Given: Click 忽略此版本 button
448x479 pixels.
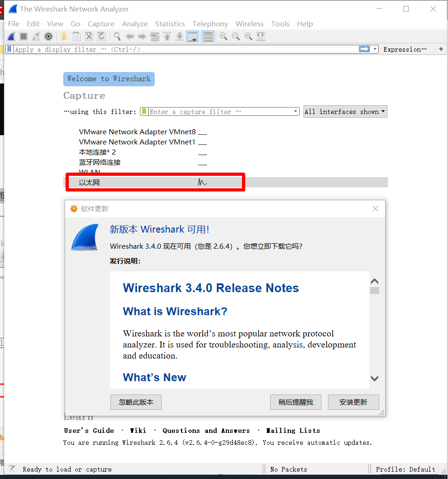Looking at the screenshot, I should (x=136, y=402).
